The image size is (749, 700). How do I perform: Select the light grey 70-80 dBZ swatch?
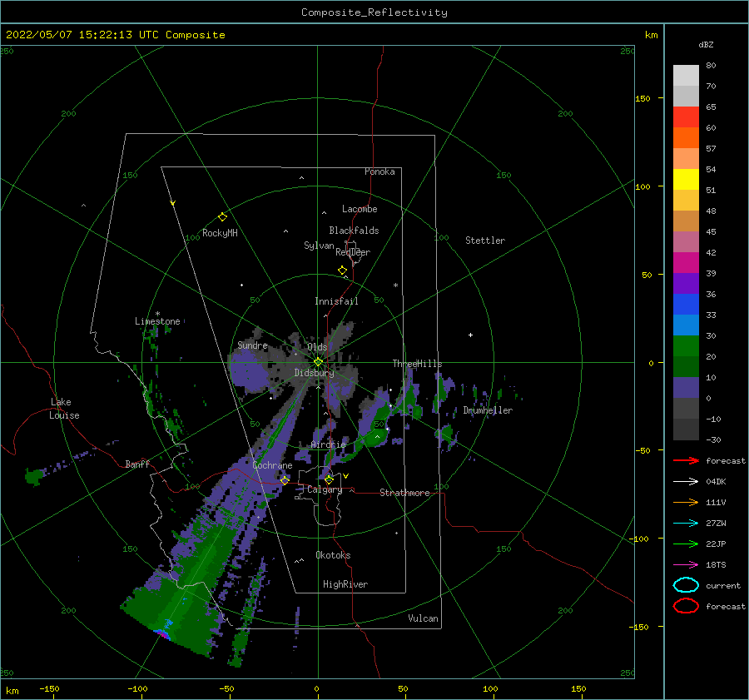[x=686, y=76]
